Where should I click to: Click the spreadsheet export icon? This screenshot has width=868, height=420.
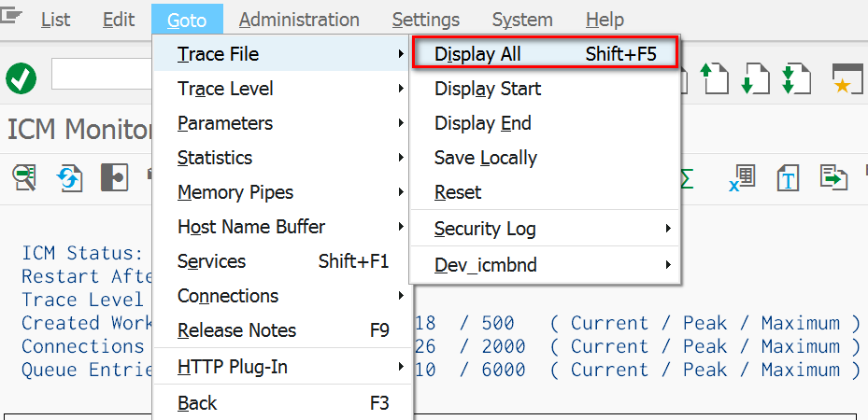(742, 178)
